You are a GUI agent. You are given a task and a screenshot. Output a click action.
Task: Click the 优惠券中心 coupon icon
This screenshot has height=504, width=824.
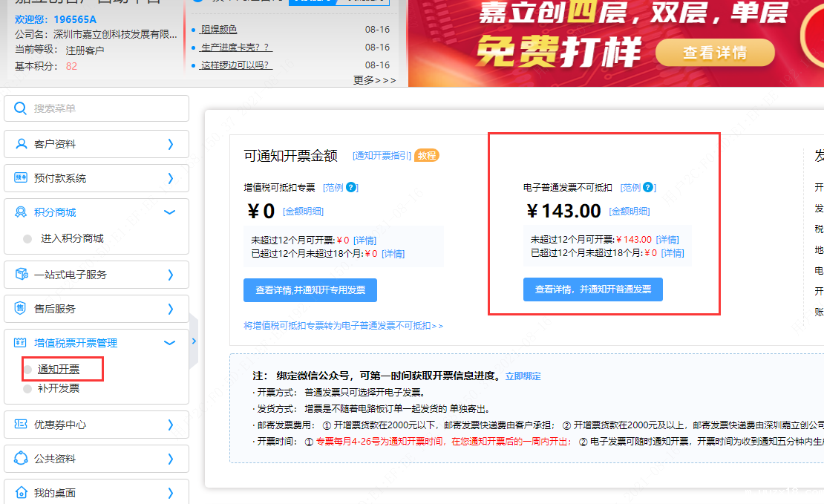pos(21,425)
